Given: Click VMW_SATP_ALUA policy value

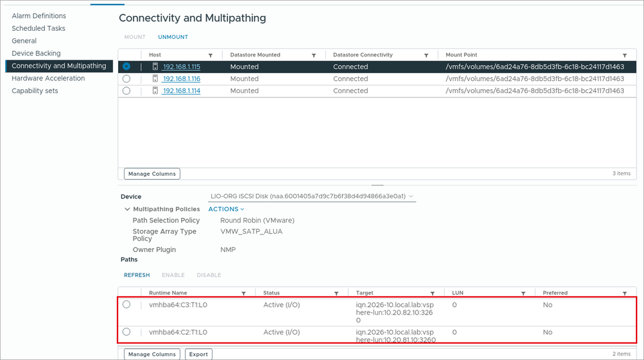Looking at the screenshot, I should (252, 231).
